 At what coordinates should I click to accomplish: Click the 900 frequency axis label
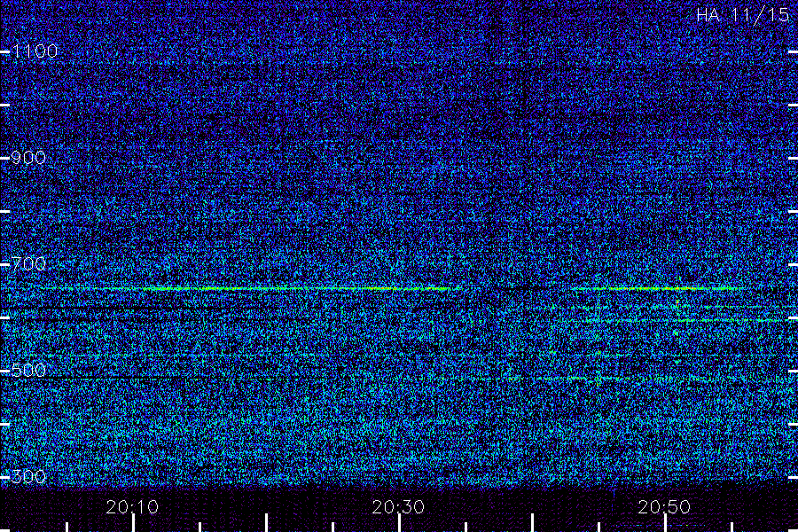(28, 157)
